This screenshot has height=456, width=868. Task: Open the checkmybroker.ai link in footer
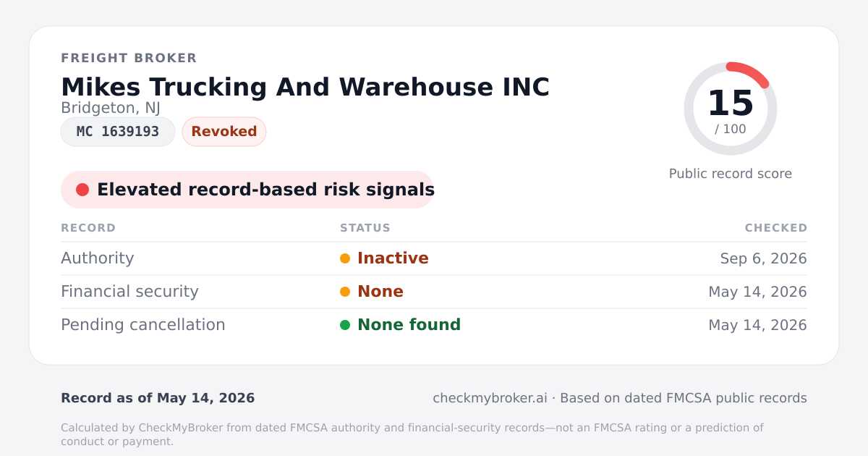point(490,398)
